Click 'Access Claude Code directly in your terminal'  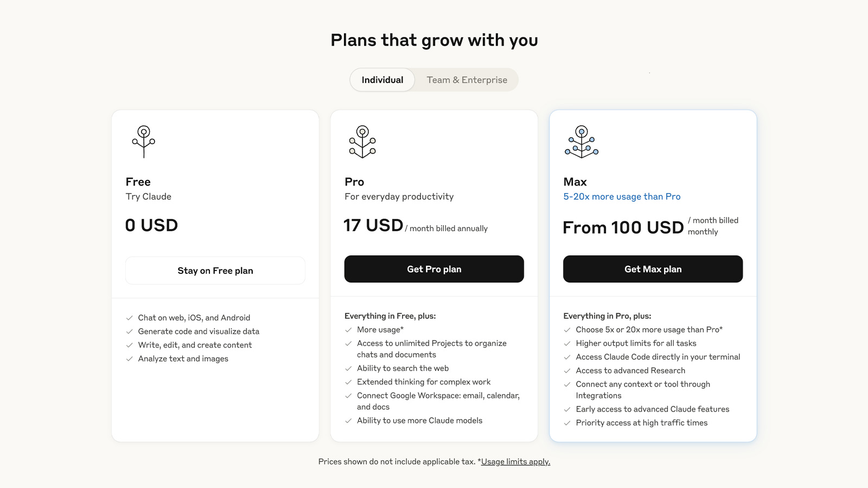click(658, 357)
